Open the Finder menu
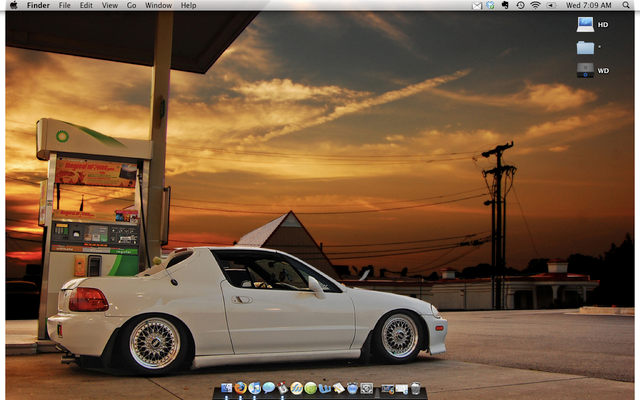 click(38, 5)
